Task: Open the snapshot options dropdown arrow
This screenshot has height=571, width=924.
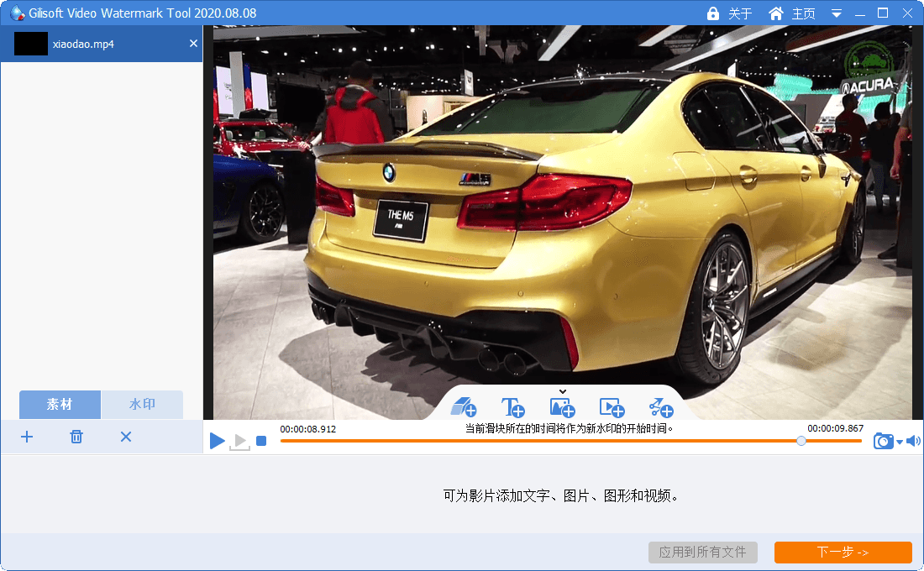Action: click(x=900, y=442)
